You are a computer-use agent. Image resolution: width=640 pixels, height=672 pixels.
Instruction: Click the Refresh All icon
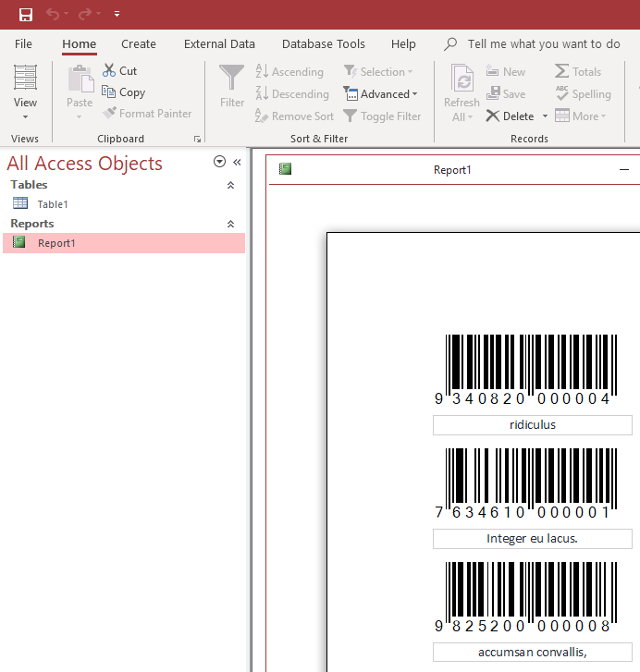[462, 78]
